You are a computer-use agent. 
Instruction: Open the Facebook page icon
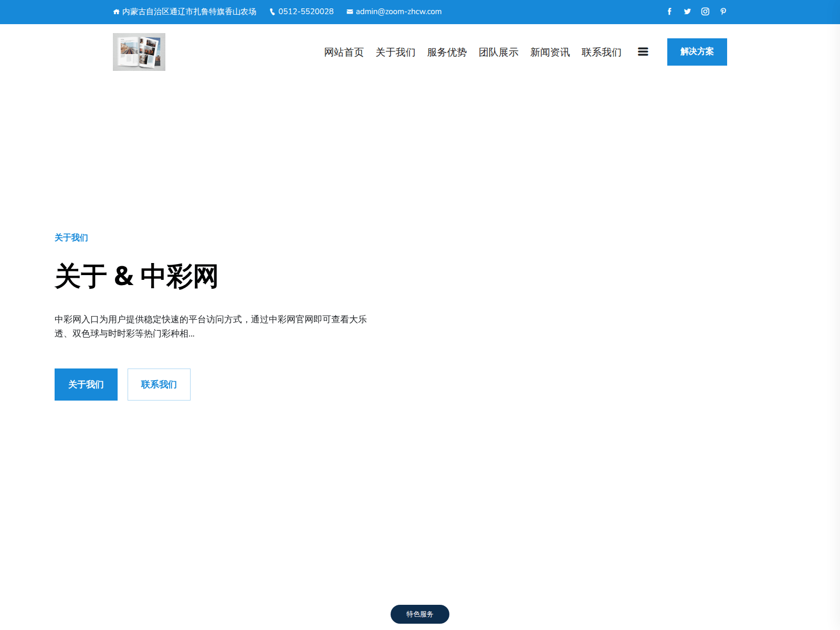point(669,12)
